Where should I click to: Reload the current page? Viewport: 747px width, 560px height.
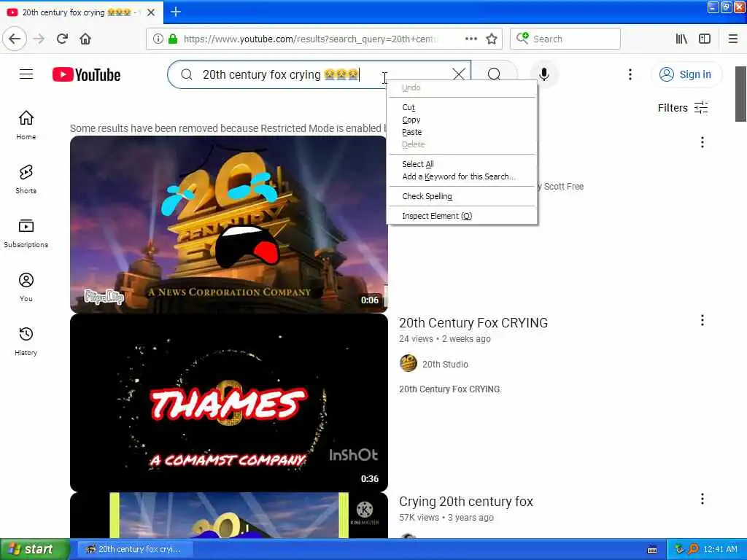coord(63,39)
